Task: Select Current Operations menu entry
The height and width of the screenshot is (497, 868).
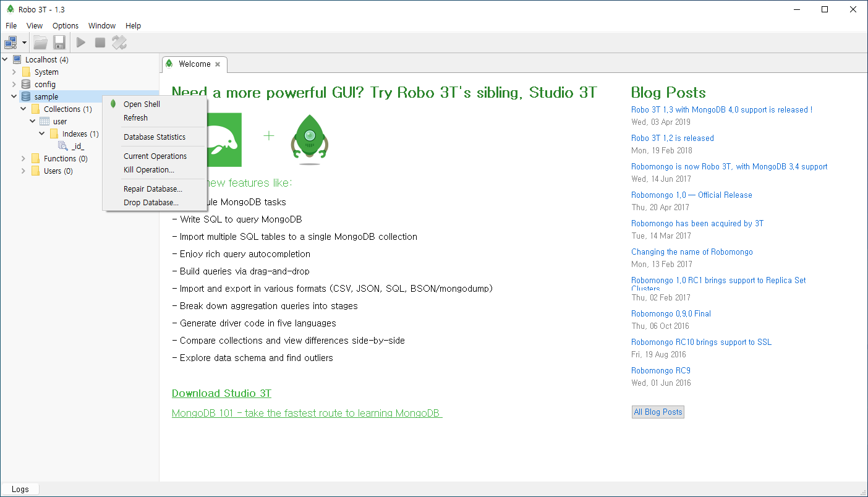Action: pyautogui.click(x=155, y=156)
